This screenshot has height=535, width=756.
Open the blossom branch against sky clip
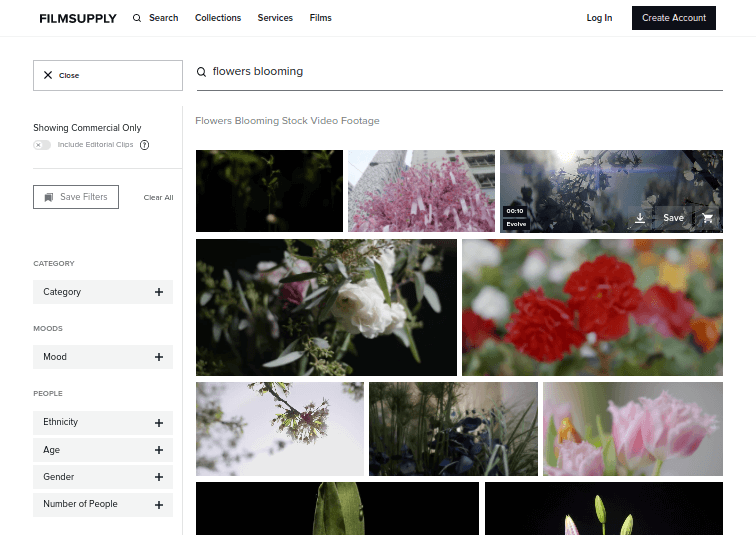click(x=280, y=429)
